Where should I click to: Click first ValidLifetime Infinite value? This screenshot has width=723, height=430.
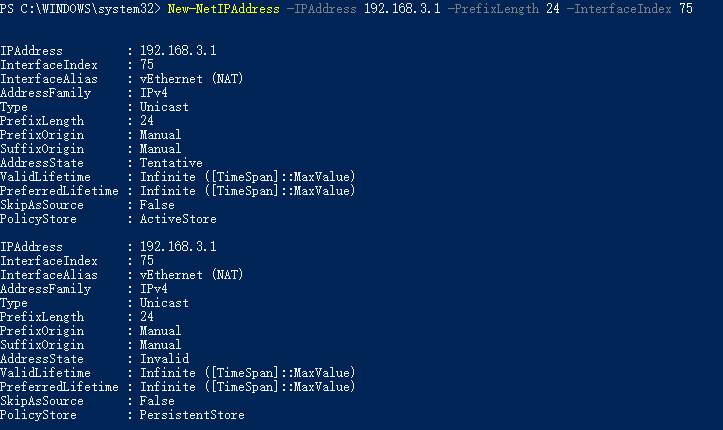pyautogui.click(x=248, y=177)
